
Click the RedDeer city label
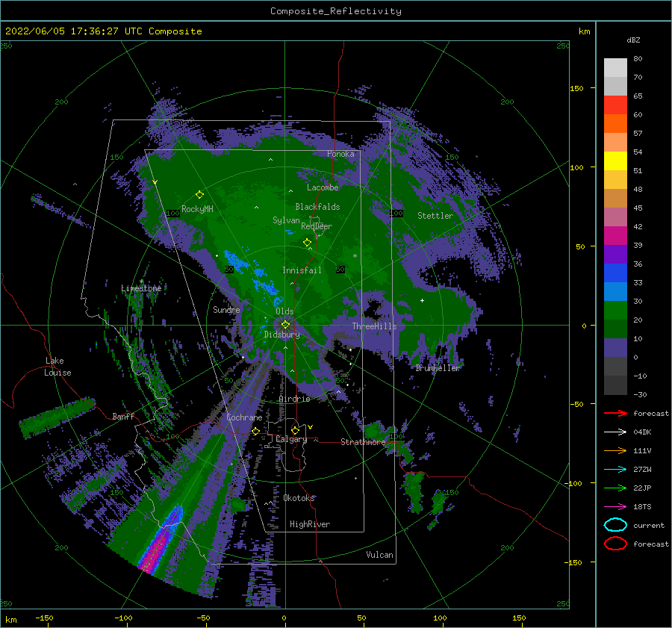tap(317, 226)
